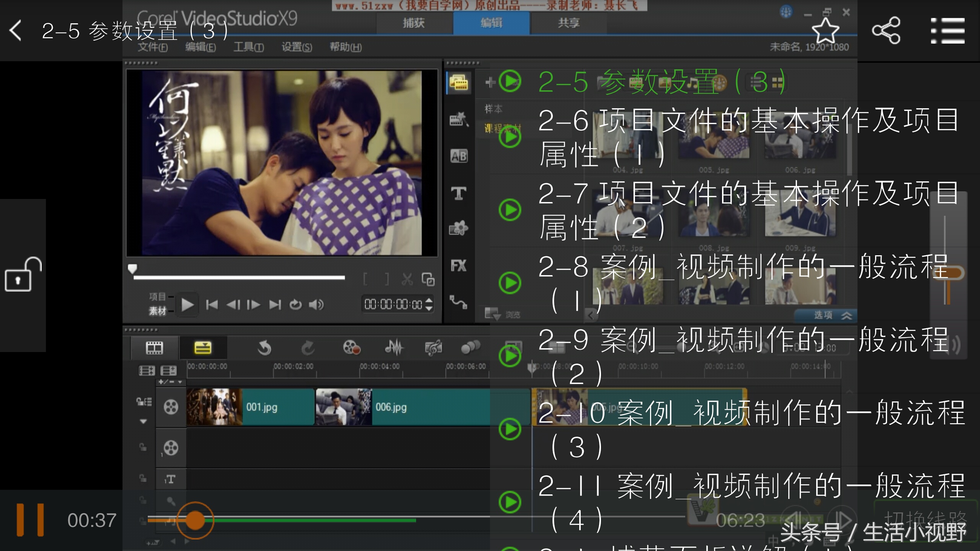
Task: Click the preview scrubber playhead marker
Action: 132,269
